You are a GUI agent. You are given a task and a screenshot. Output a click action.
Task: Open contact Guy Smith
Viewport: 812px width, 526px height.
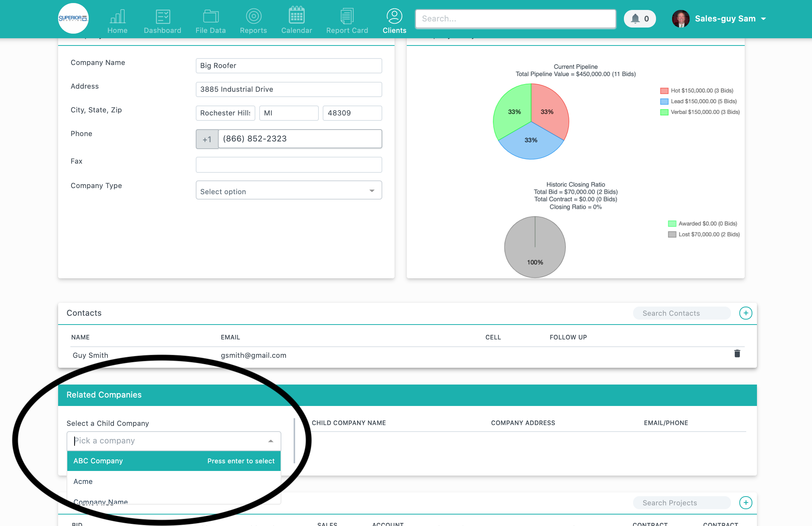click(90, 356)
